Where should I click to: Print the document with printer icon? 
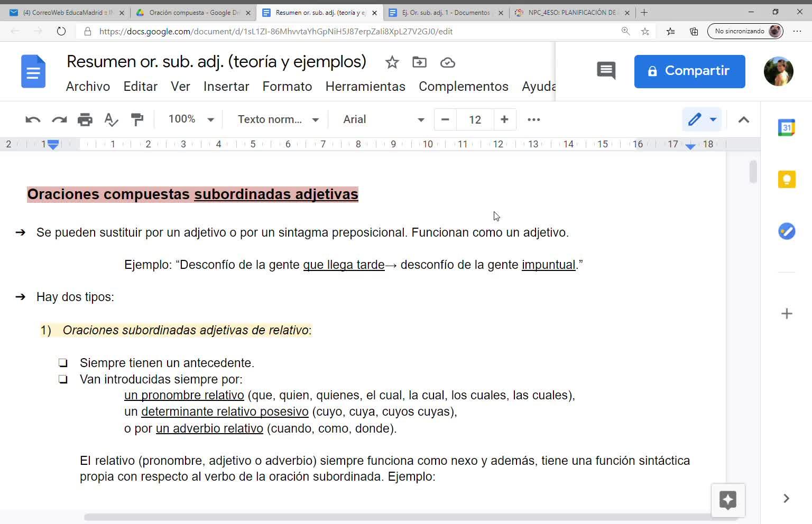pos(85,119)
